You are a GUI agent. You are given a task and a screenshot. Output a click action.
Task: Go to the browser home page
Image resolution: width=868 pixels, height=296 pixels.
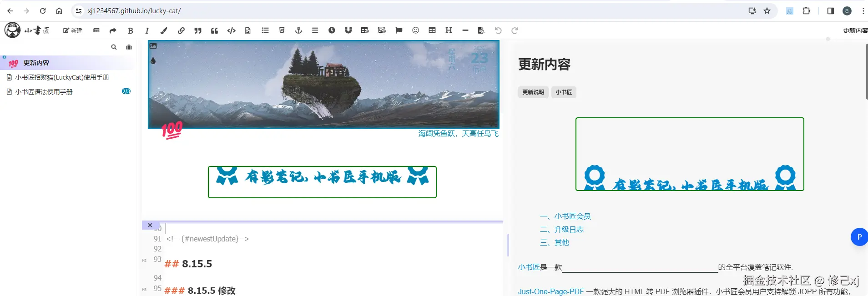59,11
